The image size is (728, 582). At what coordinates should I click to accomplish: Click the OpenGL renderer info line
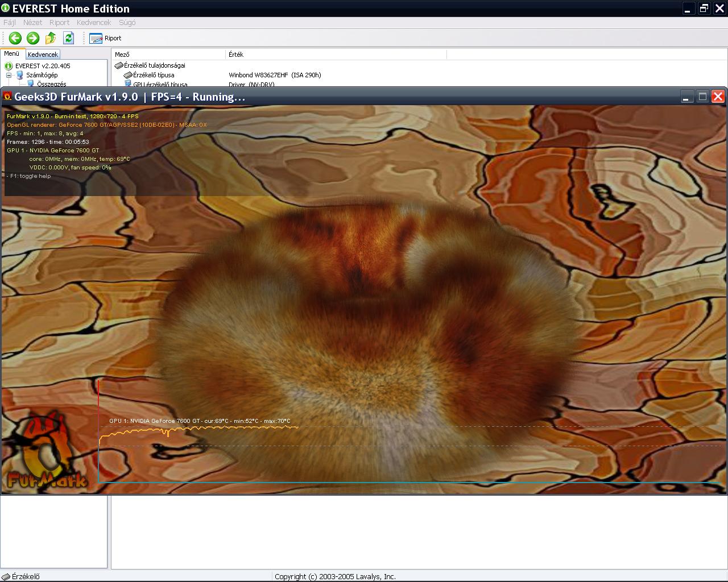[107, 125]
